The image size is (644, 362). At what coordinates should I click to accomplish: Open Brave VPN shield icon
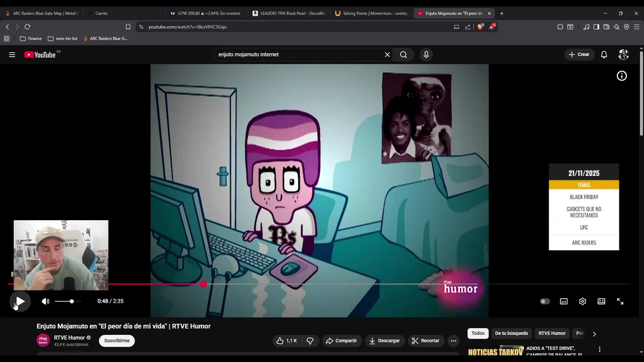pos(626,27)
